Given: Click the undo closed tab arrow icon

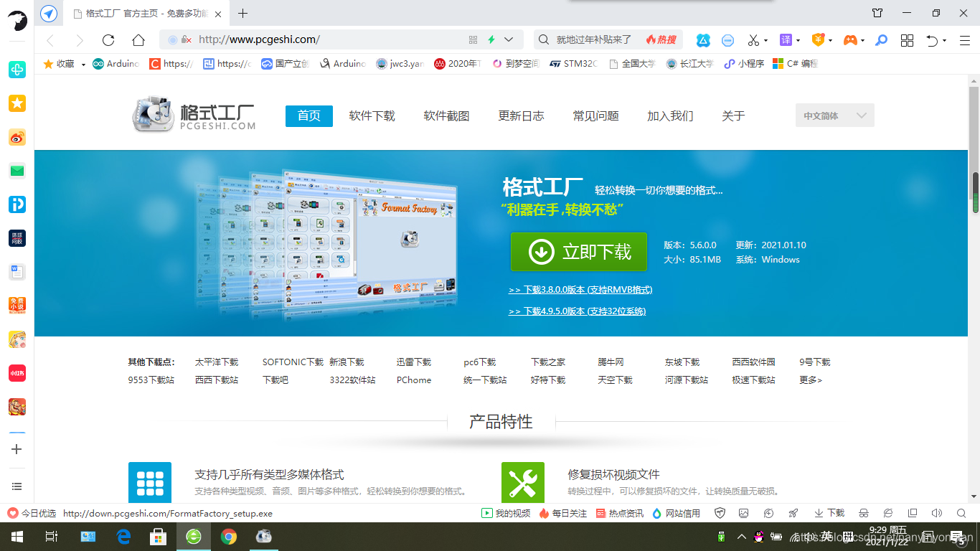Looking at the screenshot, I should click(x=932, y=40).
